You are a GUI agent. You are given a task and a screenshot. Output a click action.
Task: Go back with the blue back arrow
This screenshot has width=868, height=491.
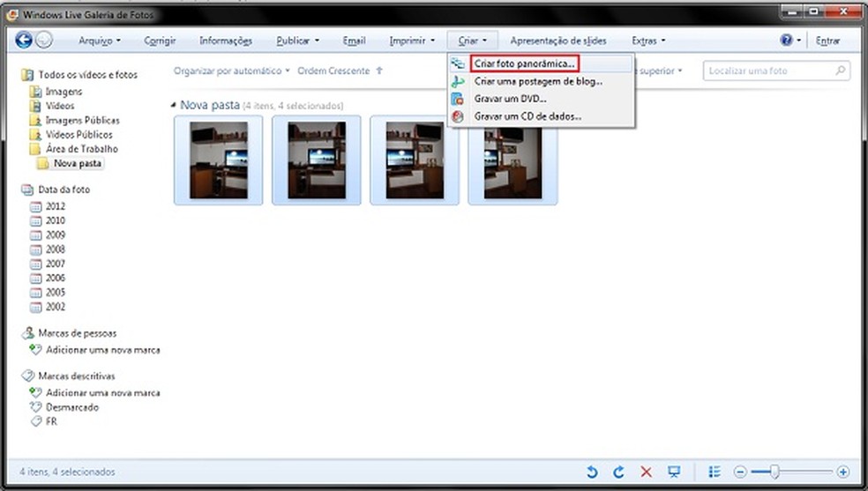(x=24, y=40)
